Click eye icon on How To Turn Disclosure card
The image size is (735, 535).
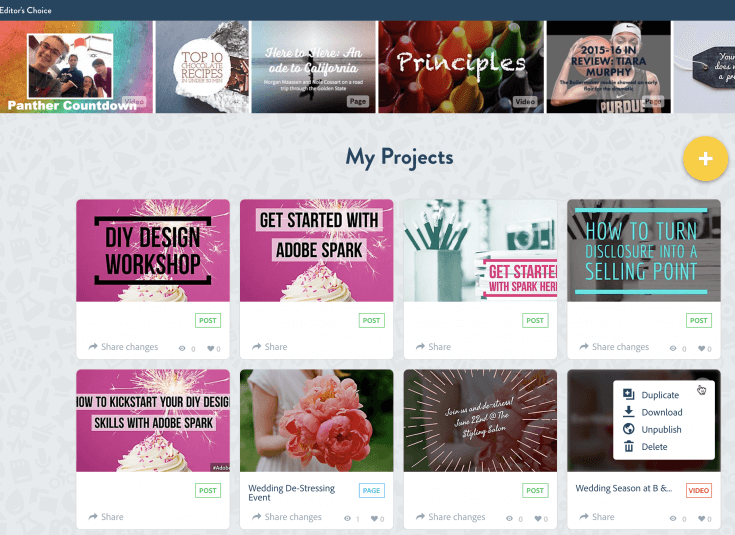click(x=673, y=348)
